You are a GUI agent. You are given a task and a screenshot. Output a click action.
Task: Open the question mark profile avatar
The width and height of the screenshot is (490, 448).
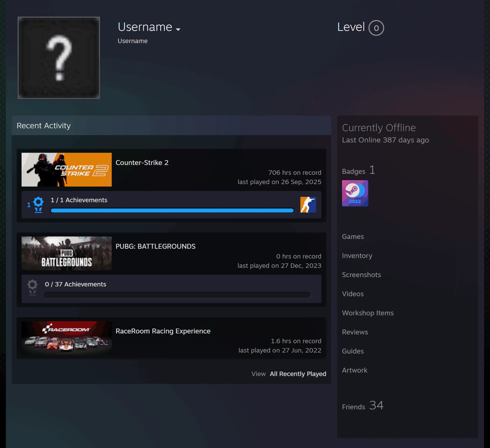tap(59, 58)
